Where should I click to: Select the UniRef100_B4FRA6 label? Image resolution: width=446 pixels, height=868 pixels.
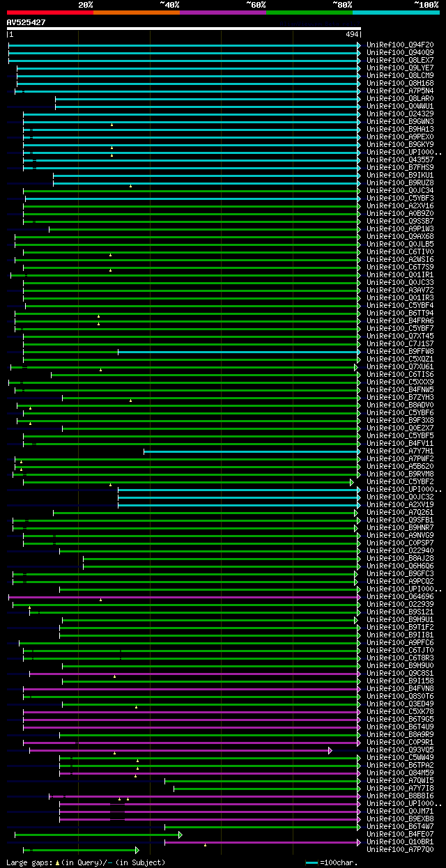pos(400,320)
